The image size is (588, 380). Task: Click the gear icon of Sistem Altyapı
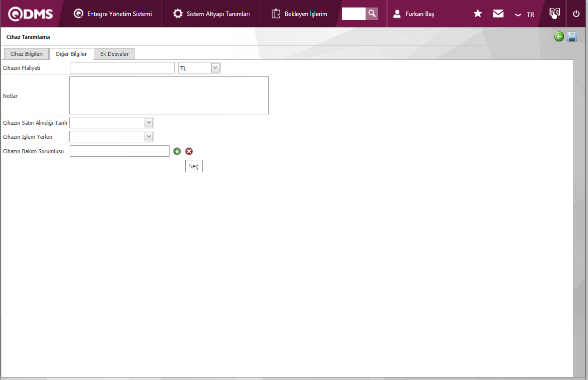coord(178,13)
